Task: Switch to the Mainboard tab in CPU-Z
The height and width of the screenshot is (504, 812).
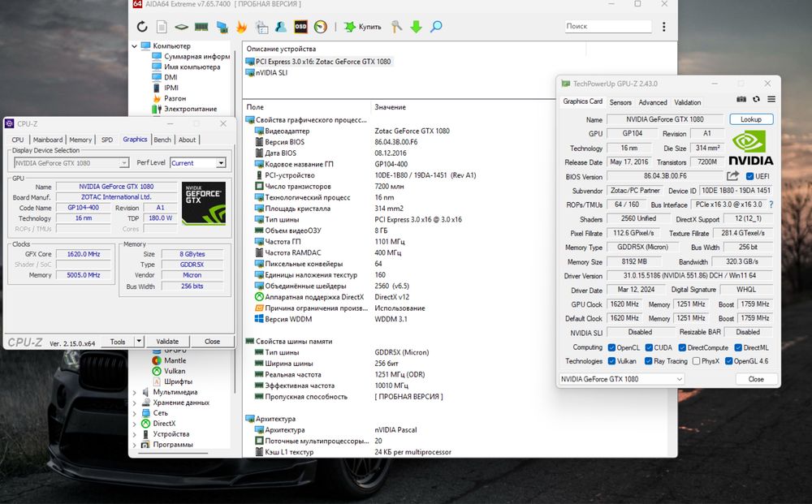Action: (x=48, y=140)
